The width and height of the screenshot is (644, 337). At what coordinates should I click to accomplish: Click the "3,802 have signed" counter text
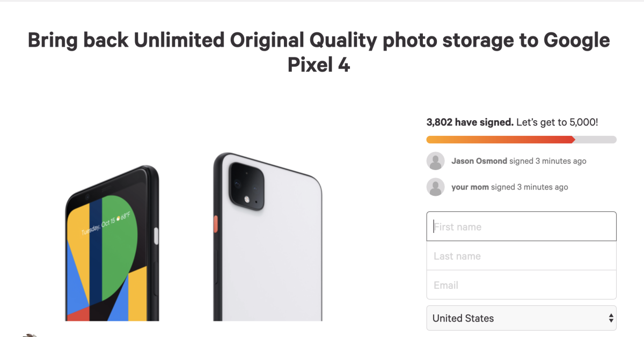pos(470,122)
